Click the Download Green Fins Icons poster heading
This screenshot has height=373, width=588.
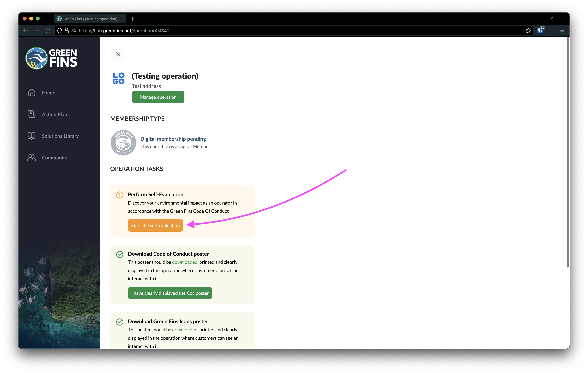click(x=168, y=321)
